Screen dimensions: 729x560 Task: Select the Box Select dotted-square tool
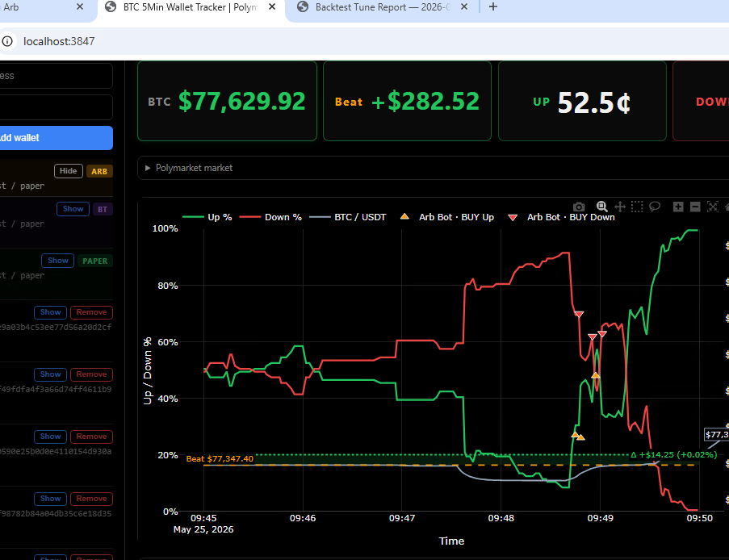[x=637, y=207]
